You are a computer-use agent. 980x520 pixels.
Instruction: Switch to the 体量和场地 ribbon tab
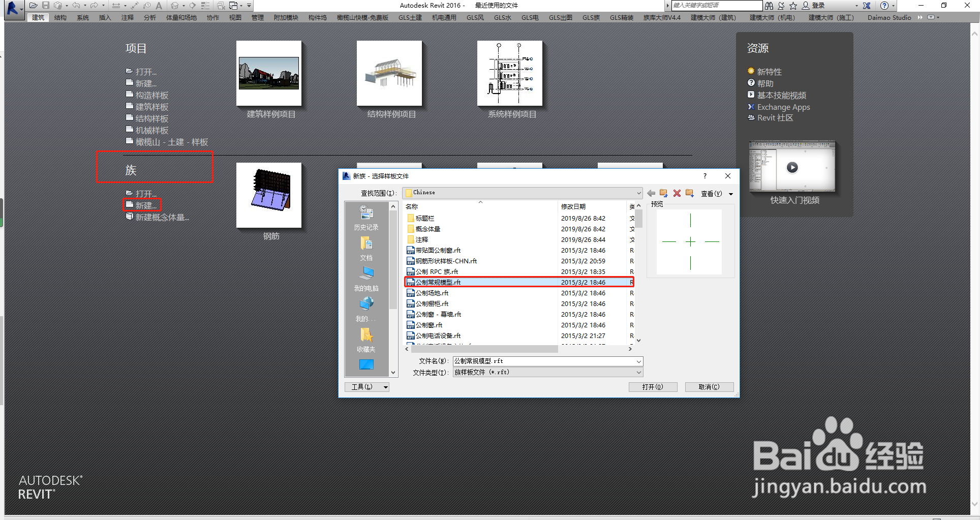pos(181,17)
